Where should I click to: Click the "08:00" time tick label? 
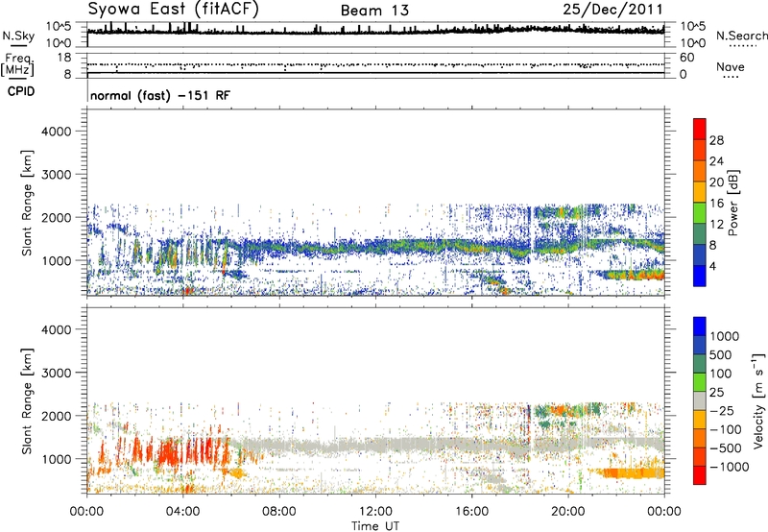tap(278, 512)
